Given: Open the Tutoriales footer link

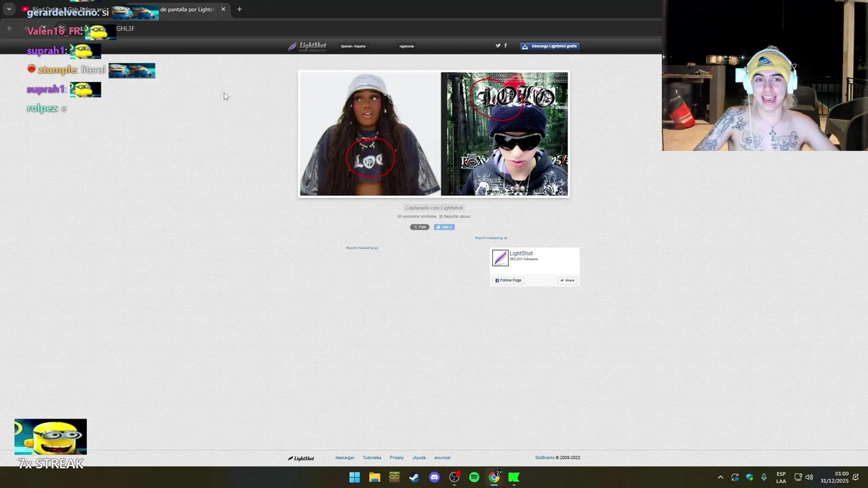Looking at the screenshot, I should click(x=372, y=457).
